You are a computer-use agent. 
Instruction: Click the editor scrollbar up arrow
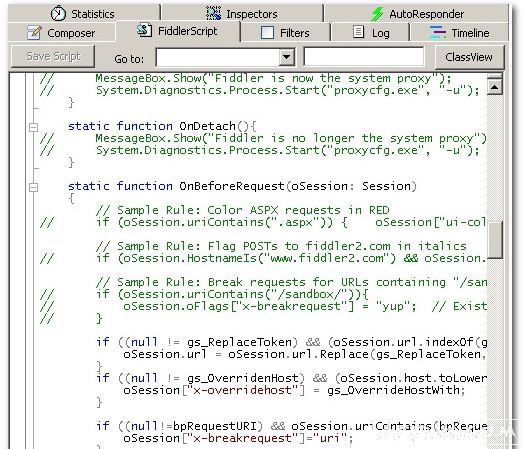[494, 87]
